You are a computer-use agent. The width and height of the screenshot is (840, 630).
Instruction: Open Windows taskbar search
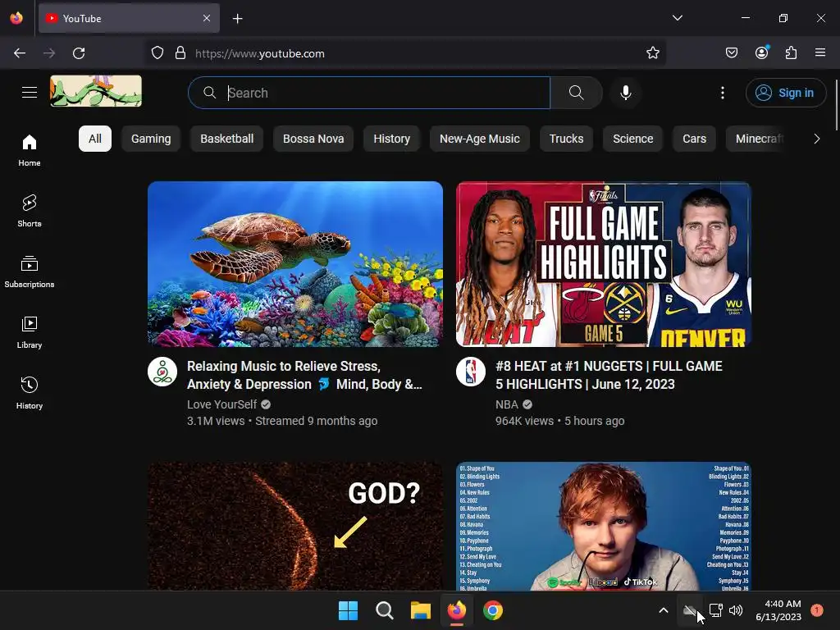384,610
